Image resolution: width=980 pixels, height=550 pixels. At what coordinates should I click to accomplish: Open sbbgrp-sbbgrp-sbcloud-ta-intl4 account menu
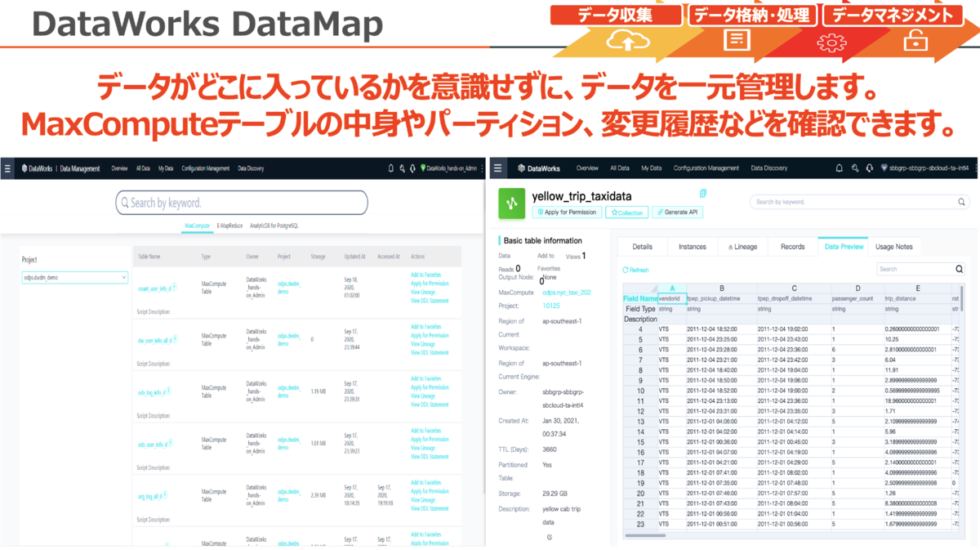(927, 168)
